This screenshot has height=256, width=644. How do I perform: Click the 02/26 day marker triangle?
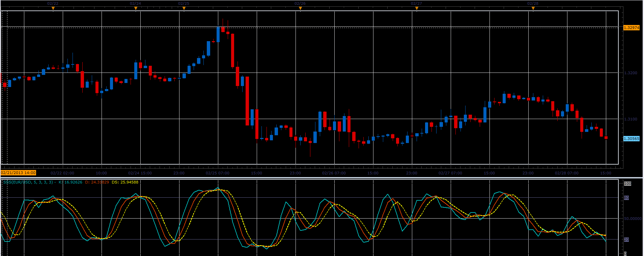click(300, 9)
